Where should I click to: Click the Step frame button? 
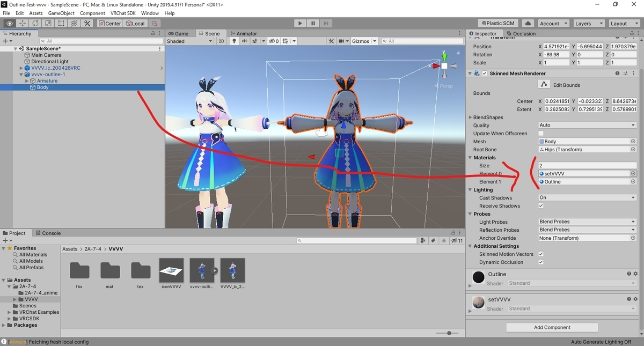pyautogui.click(x=326, y=24)
